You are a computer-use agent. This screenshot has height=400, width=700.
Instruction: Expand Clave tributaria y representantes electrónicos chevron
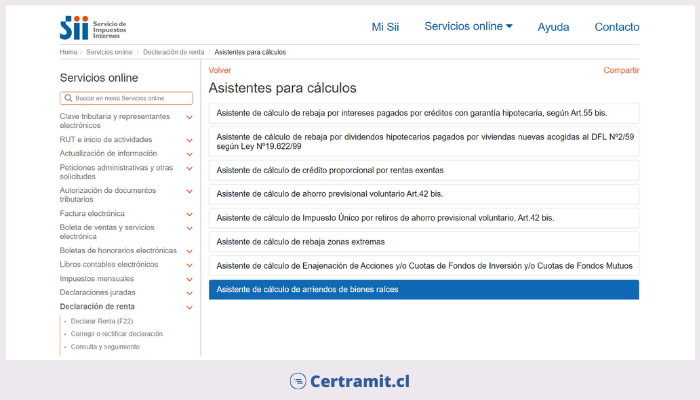pyautogui.click(x=189, y=117)
